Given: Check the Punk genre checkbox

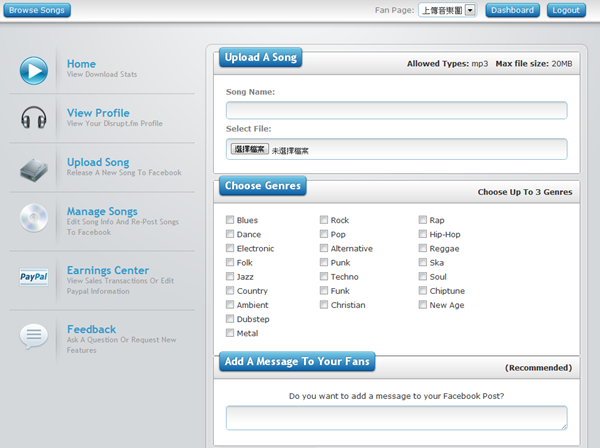Looking at the screenshot, I should click(x=324, y=262).
